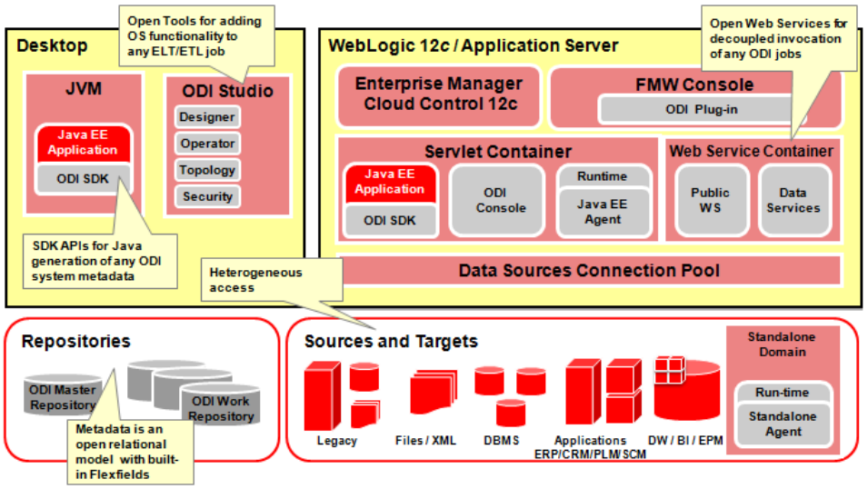The image size is (868, 489).
Task: Click the ODI Plug-in box in FMW Console
Action: (702, 110)
